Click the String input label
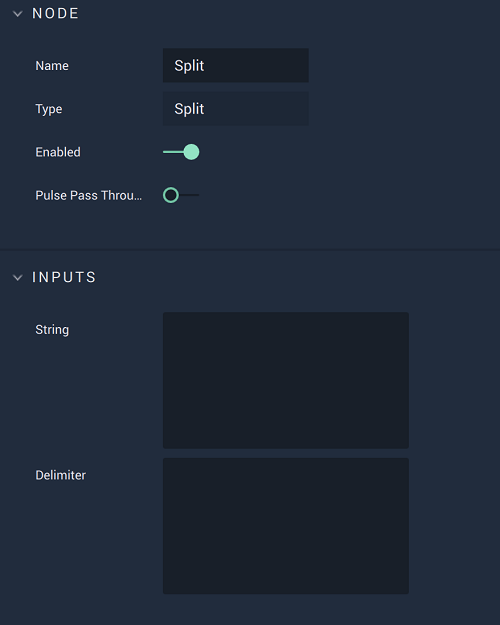Viewport: 500px width, 625px height. [52, 330]
